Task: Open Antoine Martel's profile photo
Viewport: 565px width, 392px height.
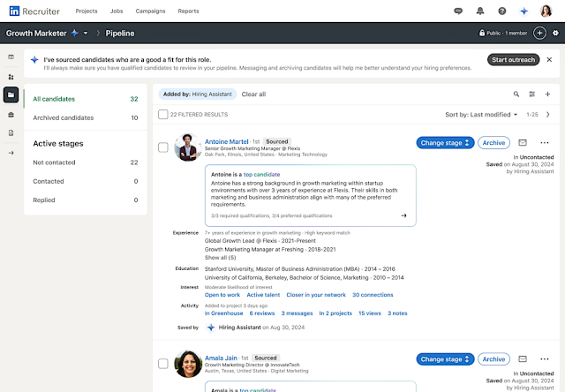Action: pyautogui.click(x=189, y=147)
